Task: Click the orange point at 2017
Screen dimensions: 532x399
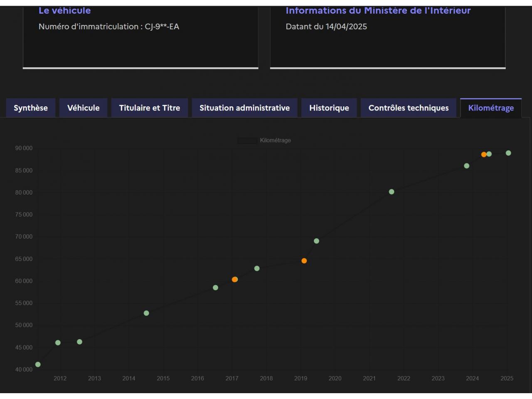Action: 235,280
